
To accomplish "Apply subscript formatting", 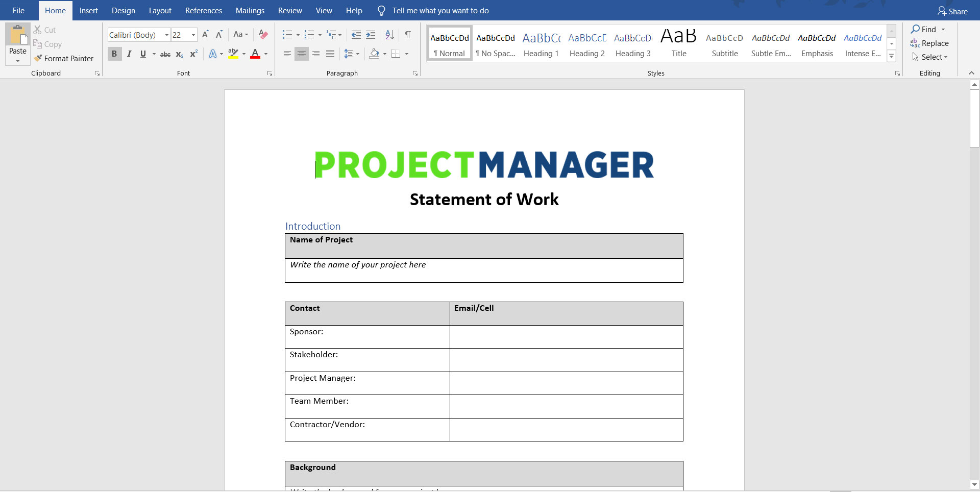I will pyautogui.click(x=180, y=54).
